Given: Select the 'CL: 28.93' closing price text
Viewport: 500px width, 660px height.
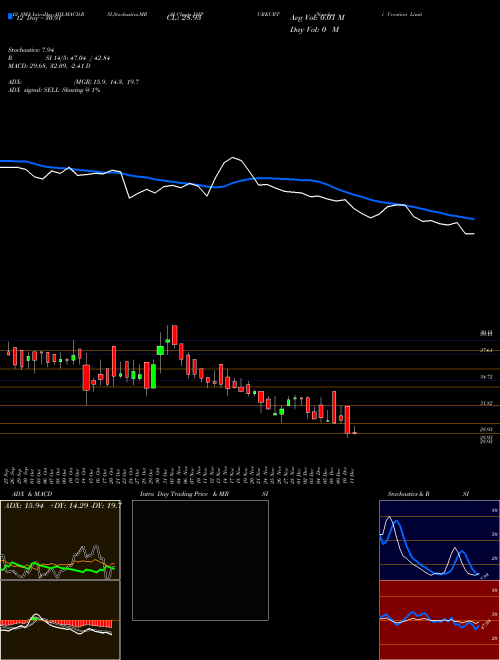Looking at the screenshot, I should [185, 18].
